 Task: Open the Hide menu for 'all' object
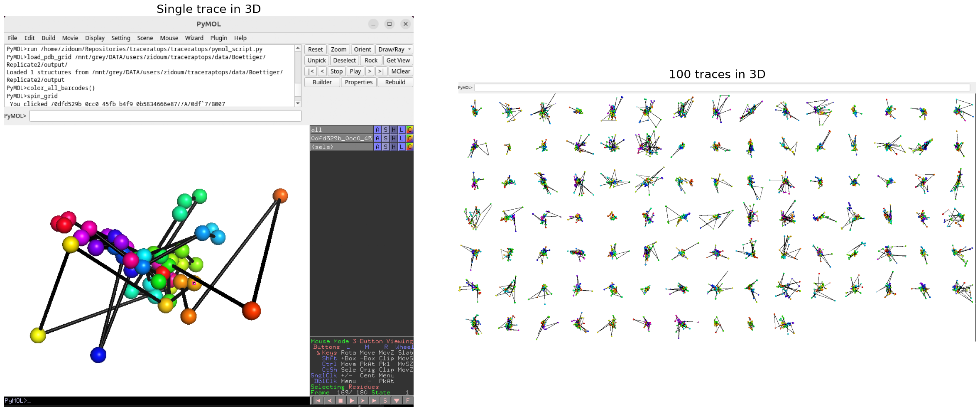[x=394, y=130]
